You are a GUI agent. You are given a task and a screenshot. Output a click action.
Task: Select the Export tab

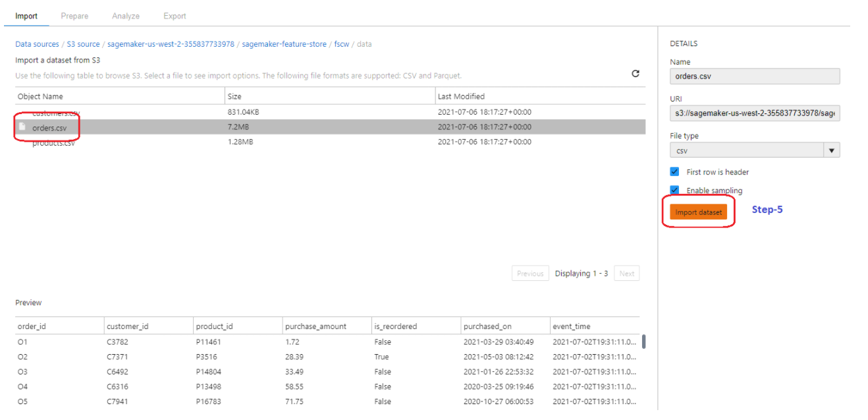coord(175,16)
